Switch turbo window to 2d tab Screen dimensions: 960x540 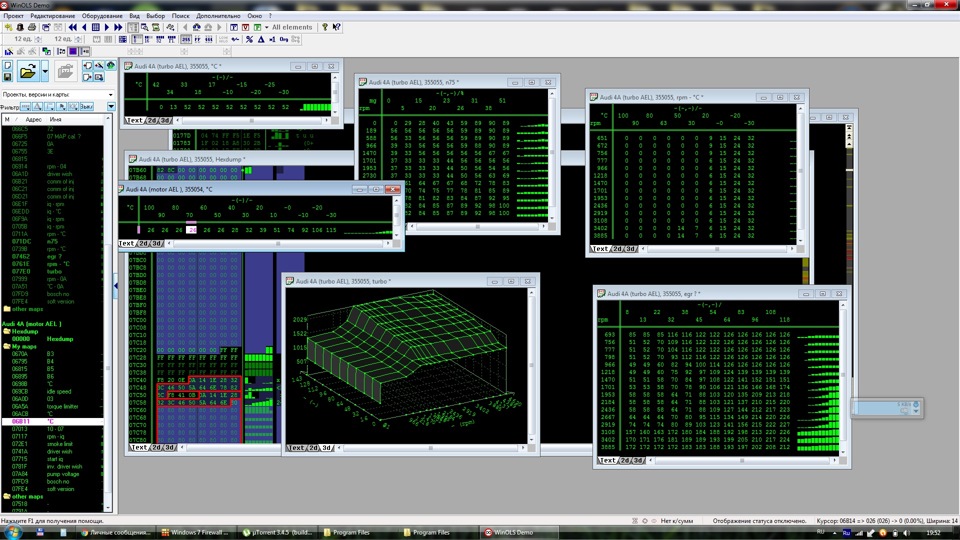[313, 448]
